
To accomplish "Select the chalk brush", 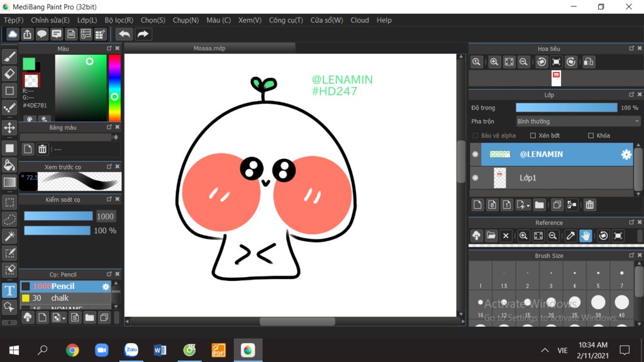I will click(65, 298).
